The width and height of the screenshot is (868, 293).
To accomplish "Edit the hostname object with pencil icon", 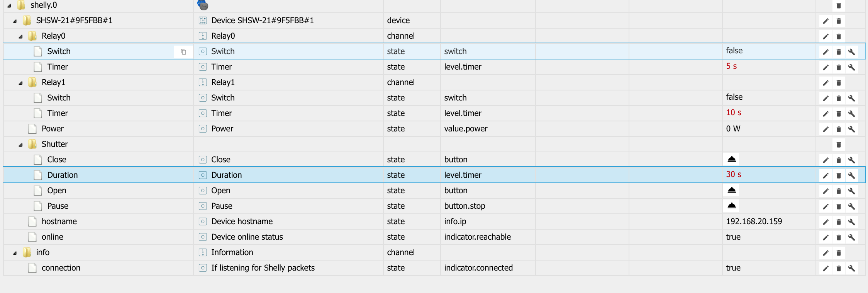I will [826, 222].
